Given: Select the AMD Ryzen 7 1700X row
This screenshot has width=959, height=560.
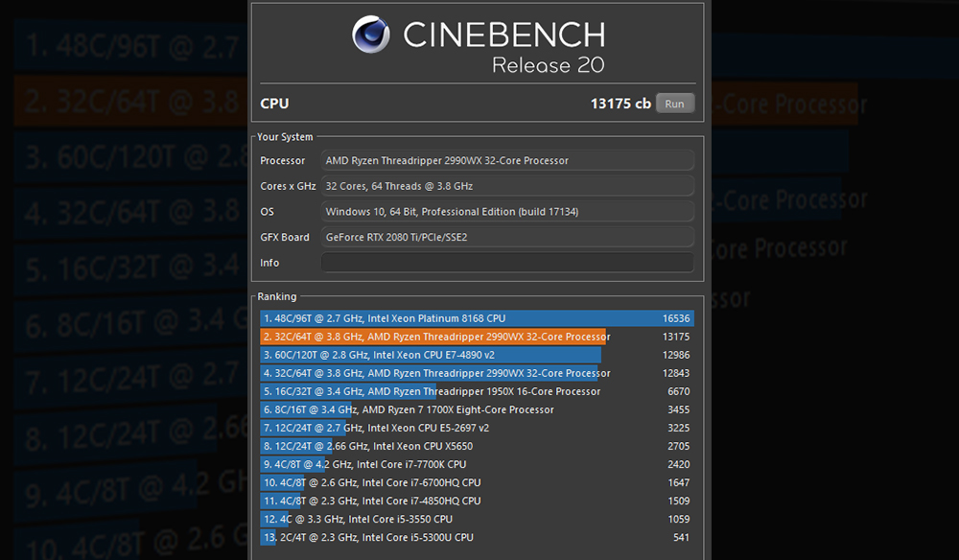Looking at the screenshot, I should click(477, 409).
